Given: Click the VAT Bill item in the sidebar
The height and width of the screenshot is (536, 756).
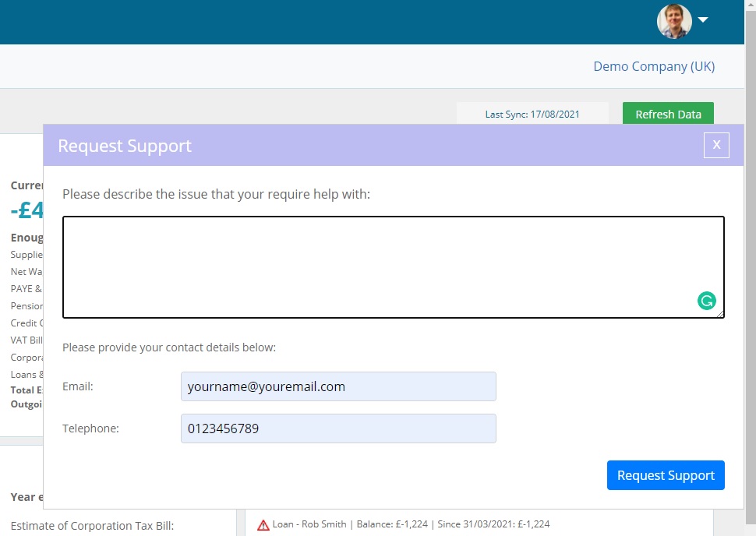Looking at the screenshot, I should click(x=23, y=340).
